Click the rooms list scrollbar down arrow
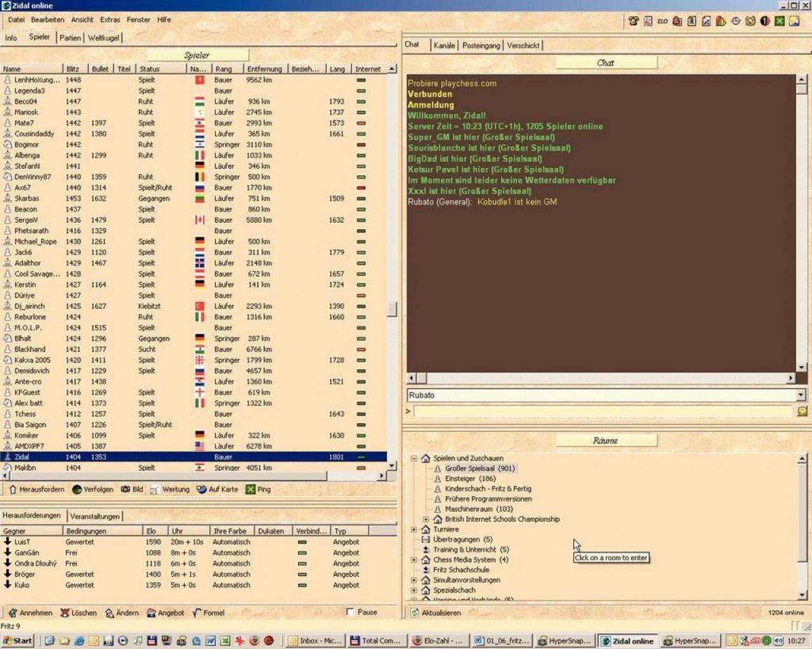The height and width of the screenshot is (649, 812). point(802,595)
